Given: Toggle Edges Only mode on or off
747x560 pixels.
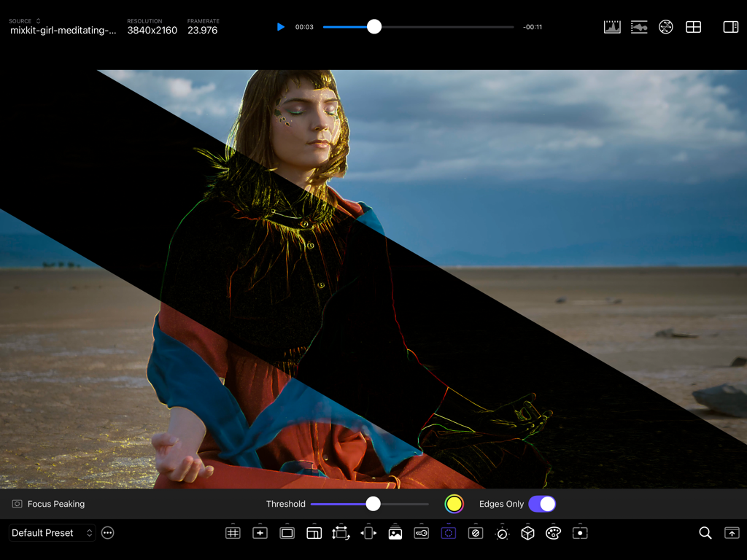Looking at the screenshot, I should point(542,504).
